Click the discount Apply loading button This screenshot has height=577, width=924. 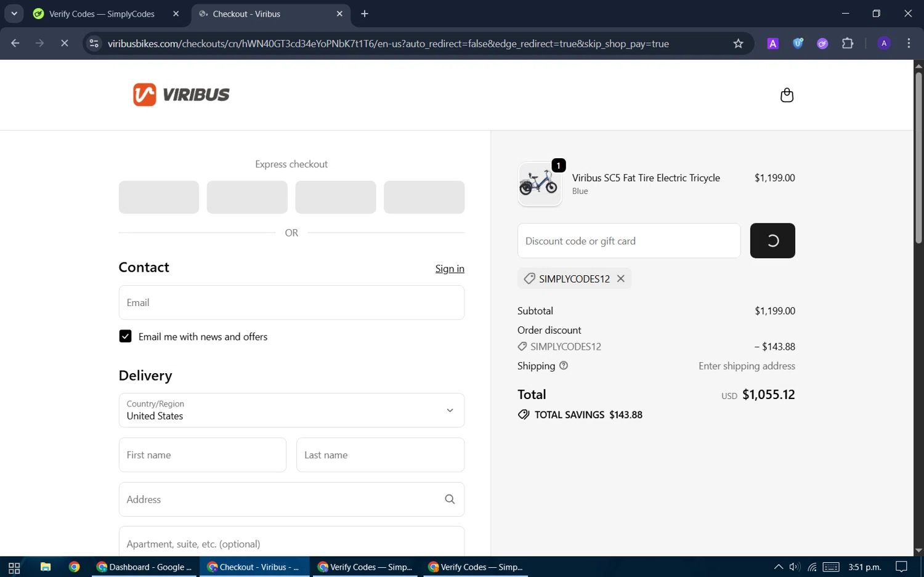(772, 241)
